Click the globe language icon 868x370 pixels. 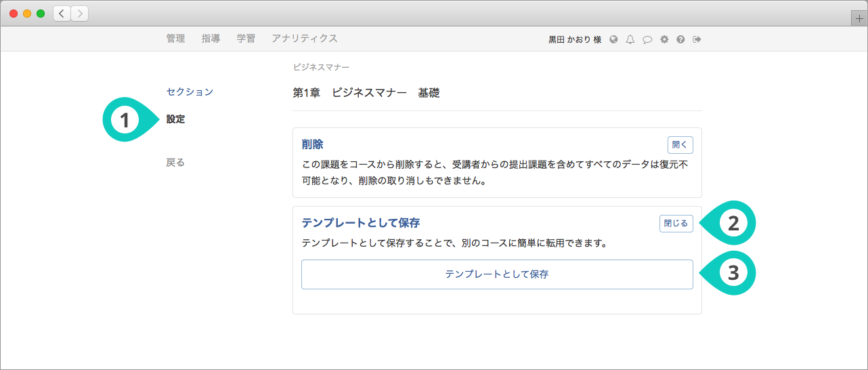coord(613,39)
